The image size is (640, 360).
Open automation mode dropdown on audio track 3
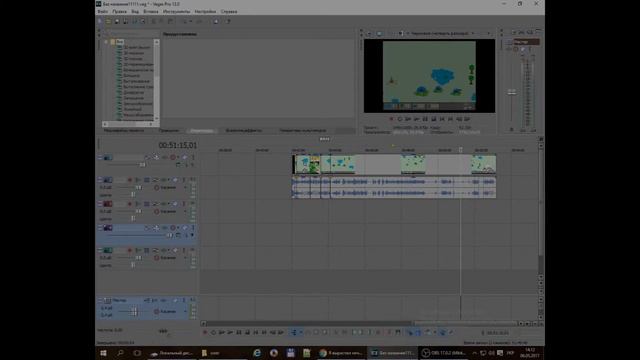[x=186, y=211]
